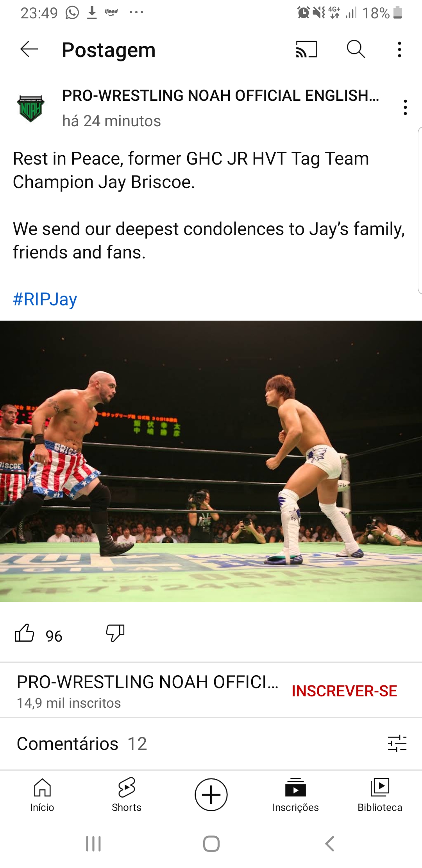Image resolution: width=422 pixels, height=868 pixels.
Task: Open the comments sort filter icon
Action: pyautogui.click(x=397, y=743)
